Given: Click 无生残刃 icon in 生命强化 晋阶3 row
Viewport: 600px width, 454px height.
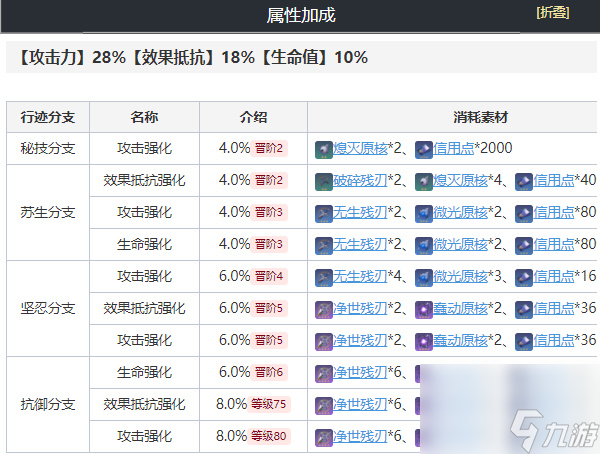Looking at the screenshot, I should point(324,246).
